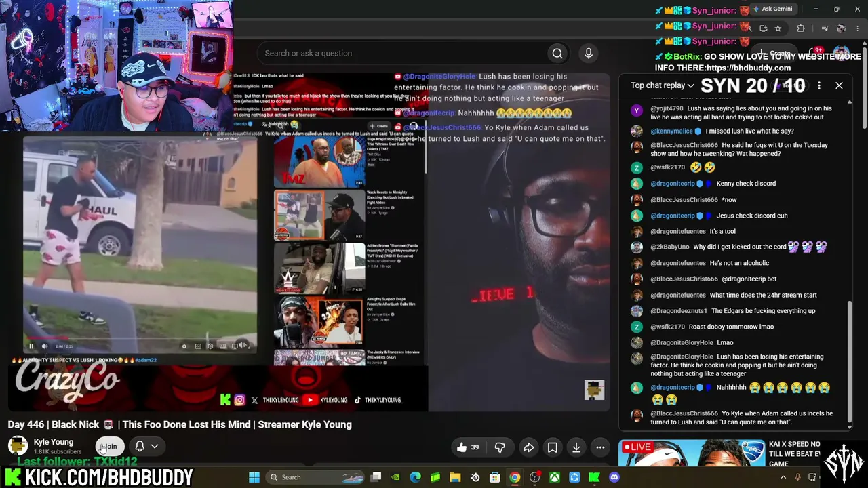Open Discord from the taskbar
This screenshot has height=488, width=868.
(x=614, y=477)
